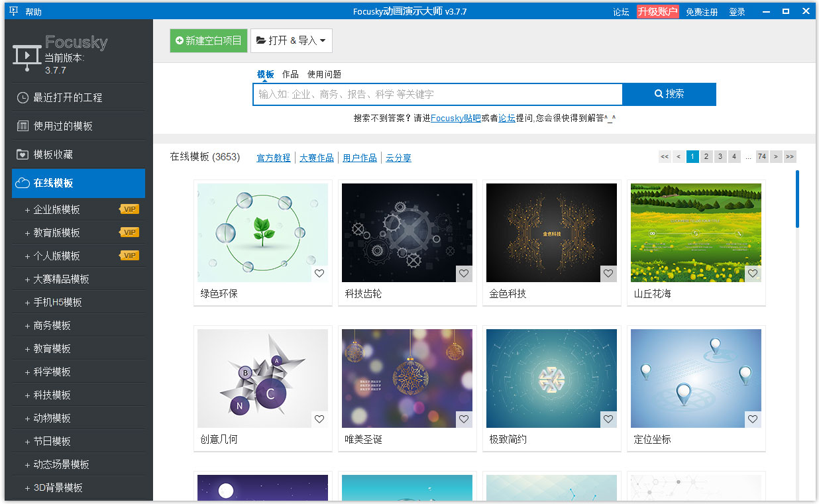Screen dimensions: 819x504
Task: Switch to the 使用问题 tab
Action: click(324, 74)
